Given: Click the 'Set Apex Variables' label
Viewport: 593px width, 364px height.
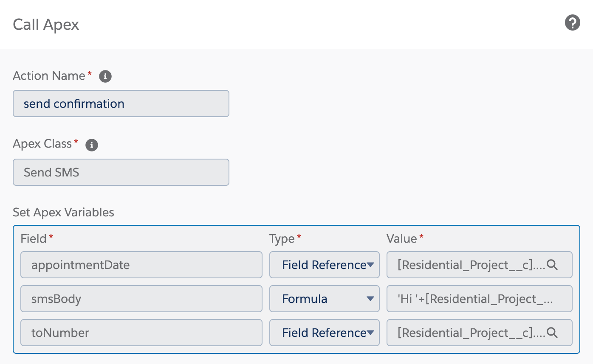Looking at the screenshot, I should click(63, 212).
